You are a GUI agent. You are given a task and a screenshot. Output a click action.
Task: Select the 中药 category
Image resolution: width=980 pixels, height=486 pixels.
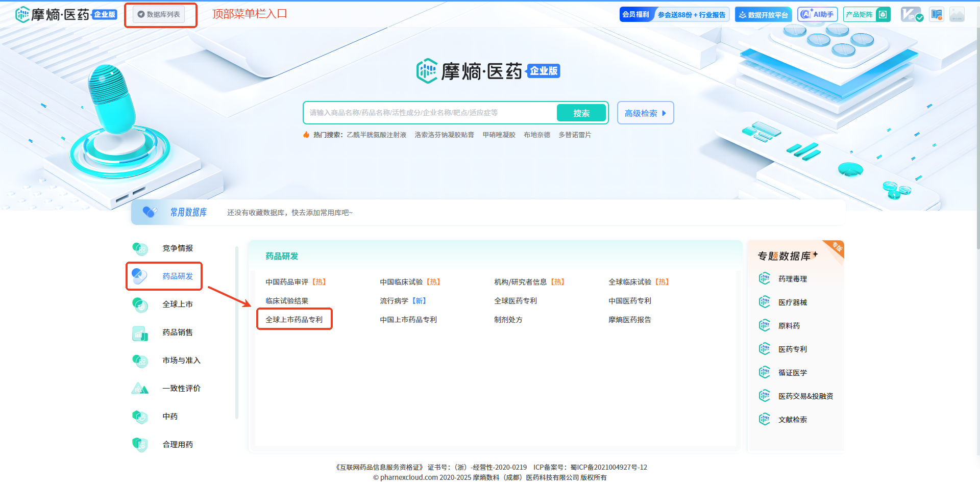click(x=170, y=416)
